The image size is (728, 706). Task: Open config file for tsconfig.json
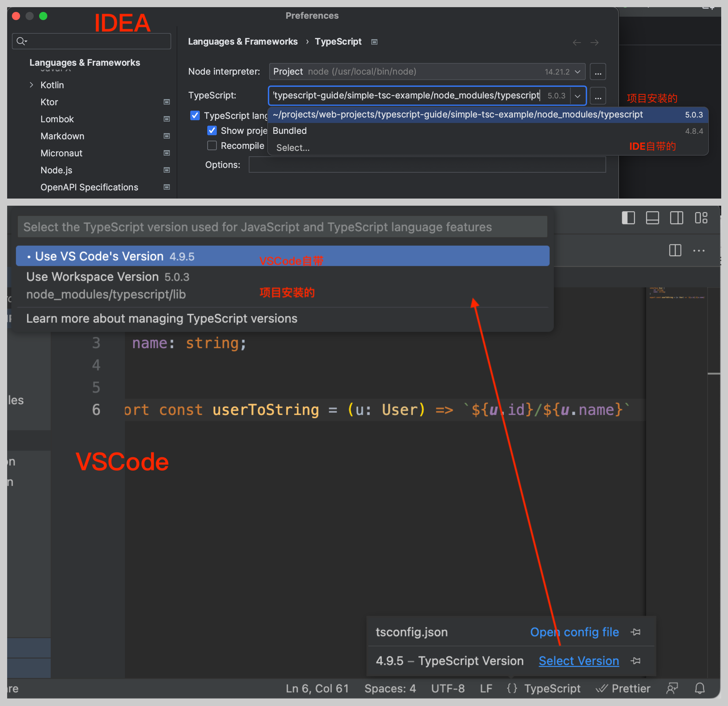(x=574, y=632)
